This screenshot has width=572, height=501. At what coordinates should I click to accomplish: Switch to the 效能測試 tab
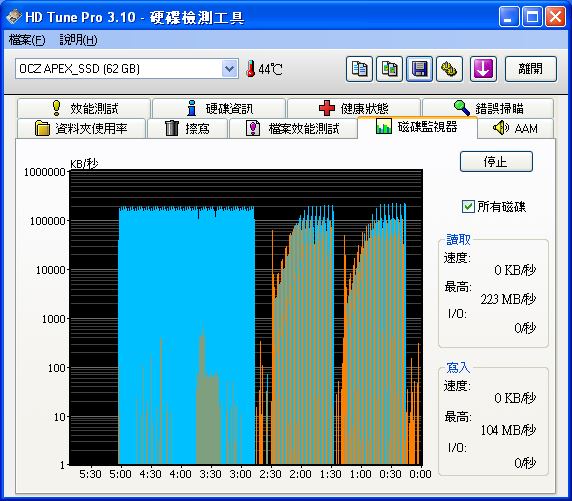[x=84, y=108]
